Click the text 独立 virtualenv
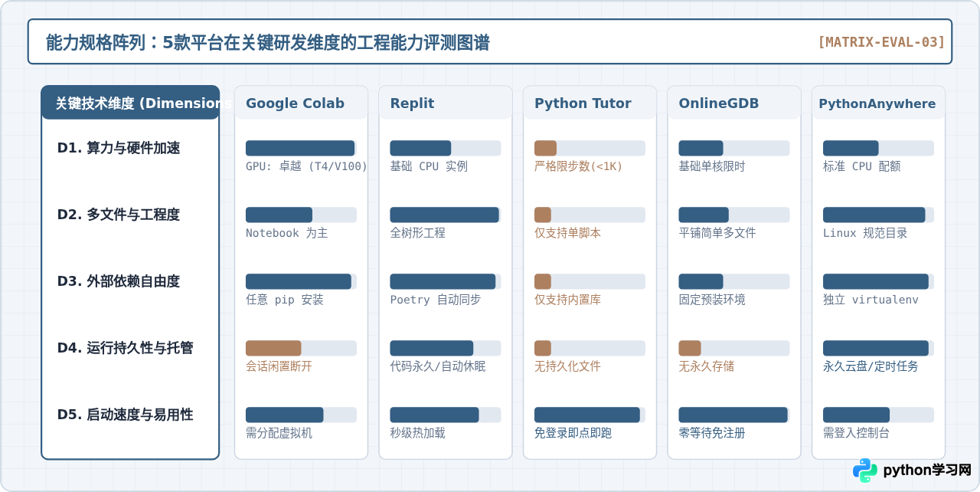The width and height of the screenshot is (980, 492). coord(871,300)
